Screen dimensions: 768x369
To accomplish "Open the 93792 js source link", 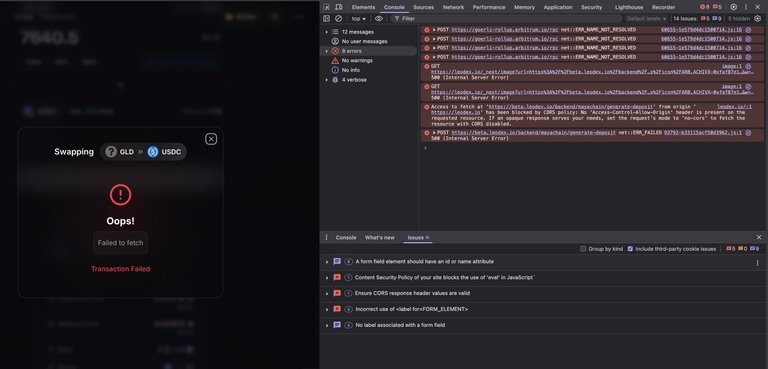I will point(702,132).
